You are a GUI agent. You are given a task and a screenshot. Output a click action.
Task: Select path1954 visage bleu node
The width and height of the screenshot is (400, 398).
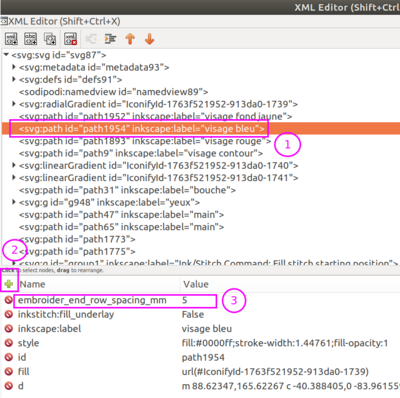141,129
